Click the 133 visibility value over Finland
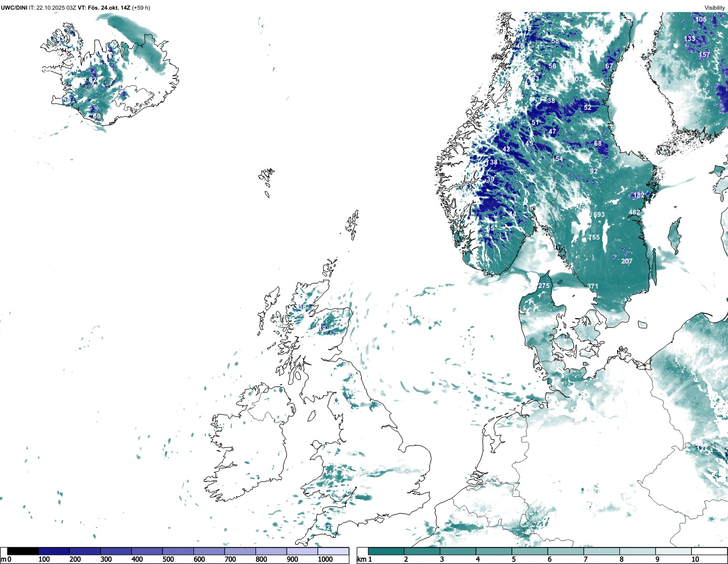The image size is (728, 564). pyautogui.click(x=689, y=39)
